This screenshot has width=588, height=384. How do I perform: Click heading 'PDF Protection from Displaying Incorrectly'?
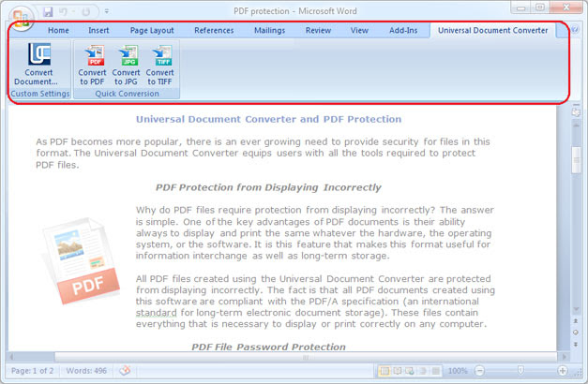[268, 187]
